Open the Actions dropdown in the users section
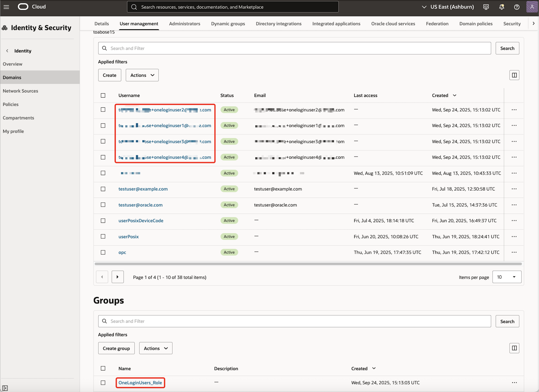Screen dimensions: 539x392 (142, 75)
